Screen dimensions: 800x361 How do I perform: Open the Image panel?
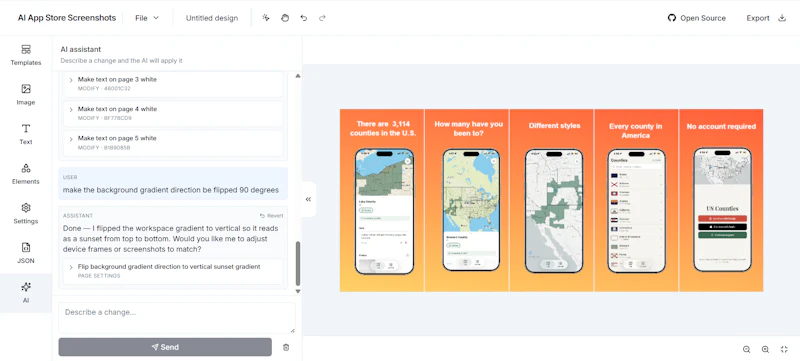click(x=26, y=95)
